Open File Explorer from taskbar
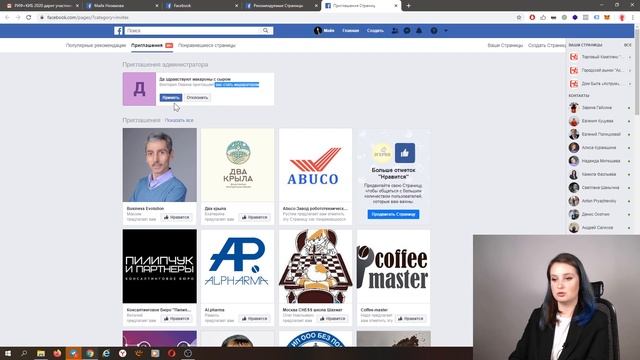640x360 pixels. [x=41, y=353]
